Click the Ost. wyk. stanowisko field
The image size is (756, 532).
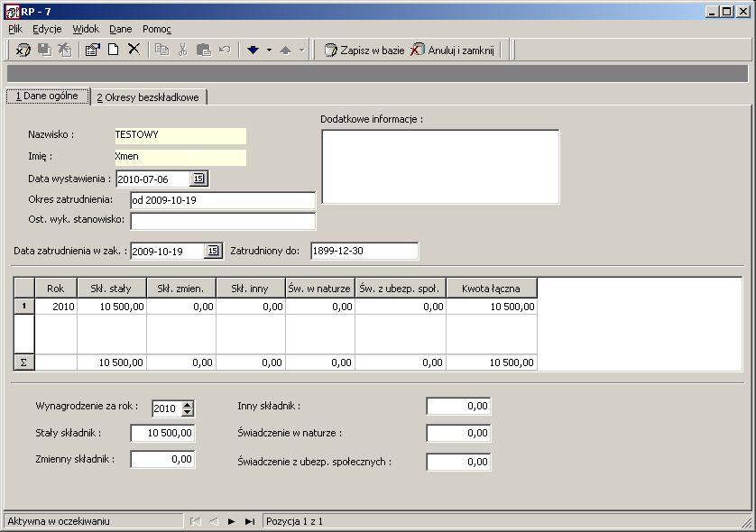pos(223,221)
